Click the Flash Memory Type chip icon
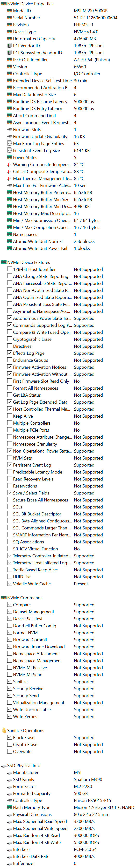136x868 pixels. pos(9,807)
